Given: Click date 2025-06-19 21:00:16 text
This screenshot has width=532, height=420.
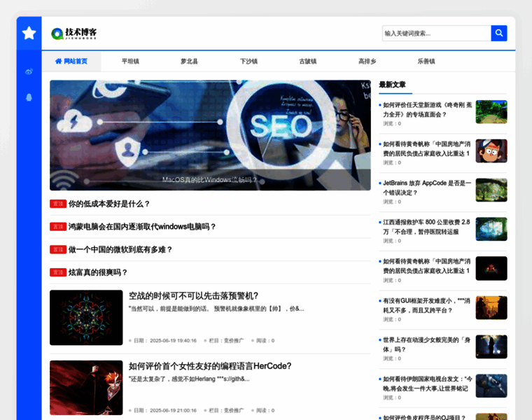Looking at the screenshot, I should coord(173,410).
